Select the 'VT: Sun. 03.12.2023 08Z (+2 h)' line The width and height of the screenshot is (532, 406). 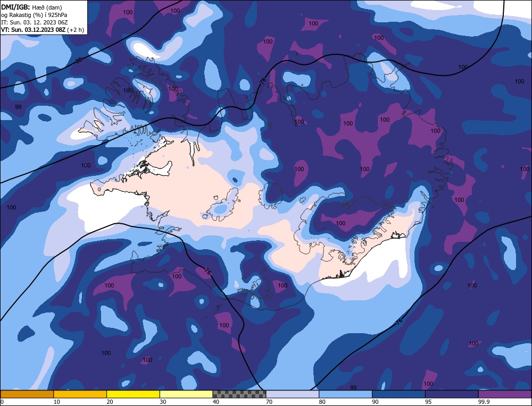(43, 30)
